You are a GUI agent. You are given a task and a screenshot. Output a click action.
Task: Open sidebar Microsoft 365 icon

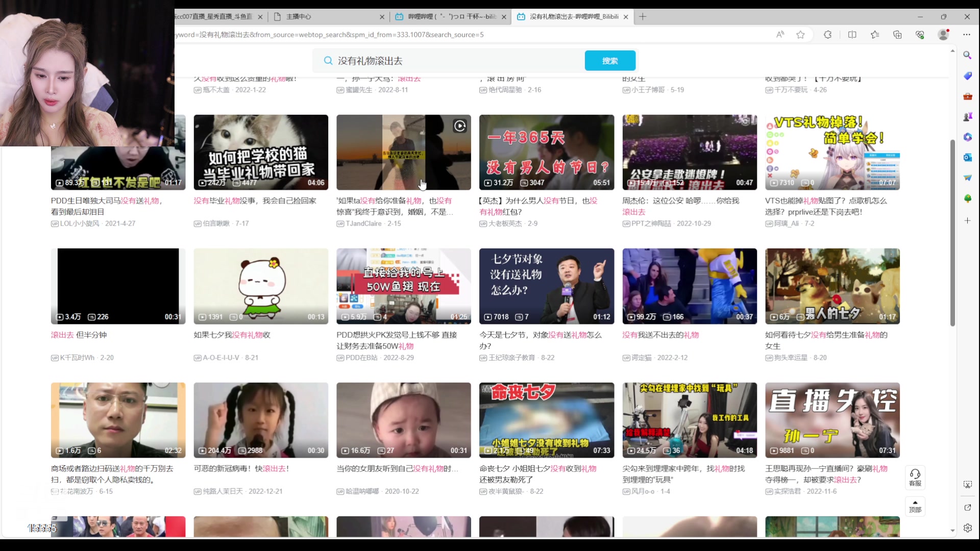tap(967, 137)
